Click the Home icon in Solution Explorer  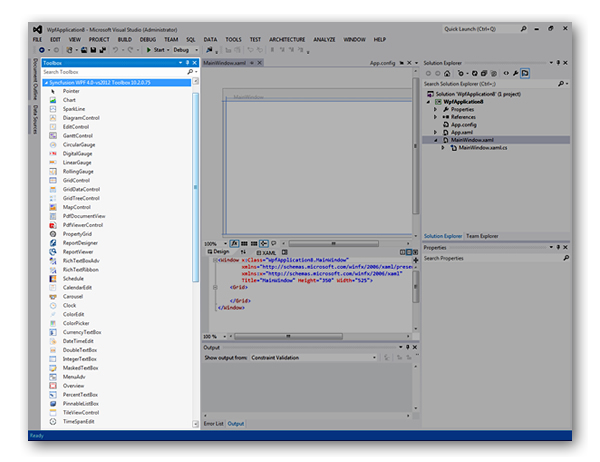tap(447, 73)
